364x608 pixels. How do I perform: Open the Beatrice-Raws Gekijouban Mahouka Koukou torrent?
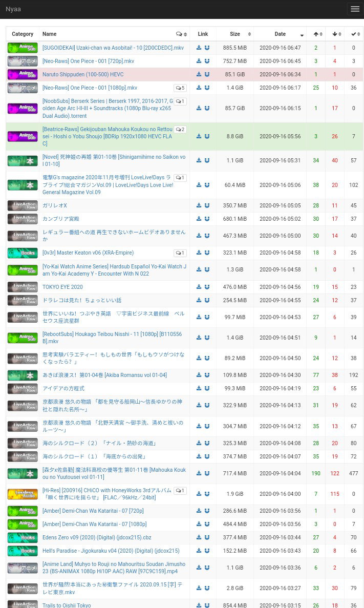108,136
